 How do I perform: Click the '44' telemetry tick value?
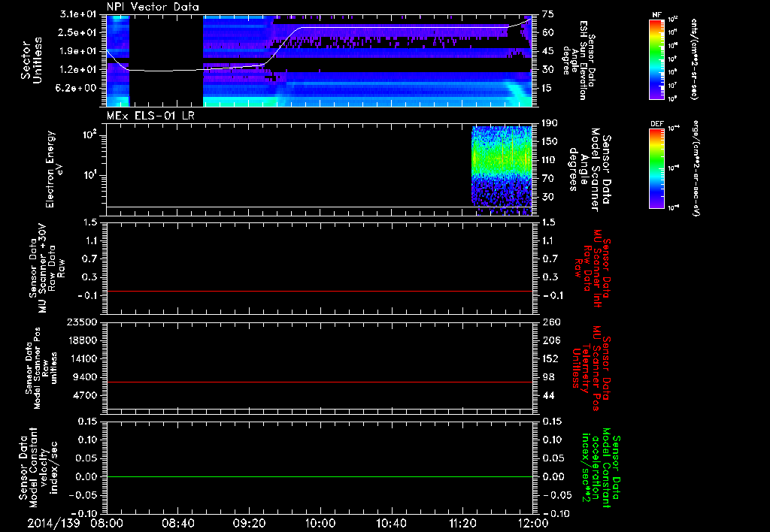coord(549,395)
